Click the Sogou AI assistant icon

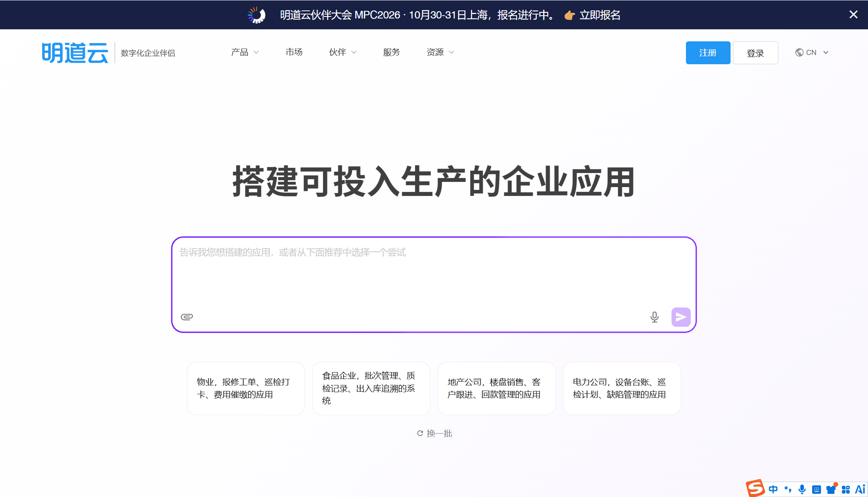pos(860,489)
